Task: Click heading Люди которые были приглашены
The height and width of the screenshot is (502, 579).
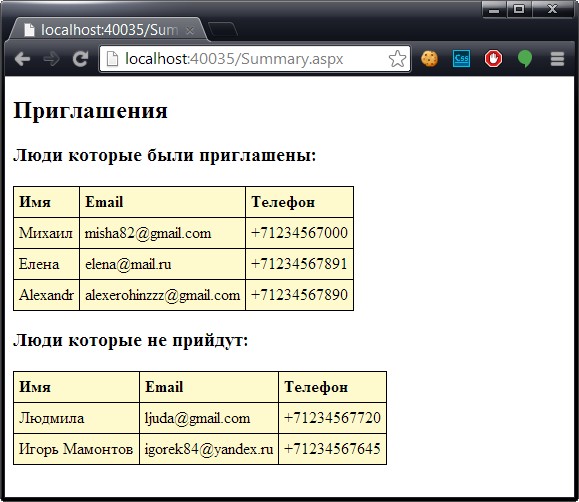Action: 165,155
